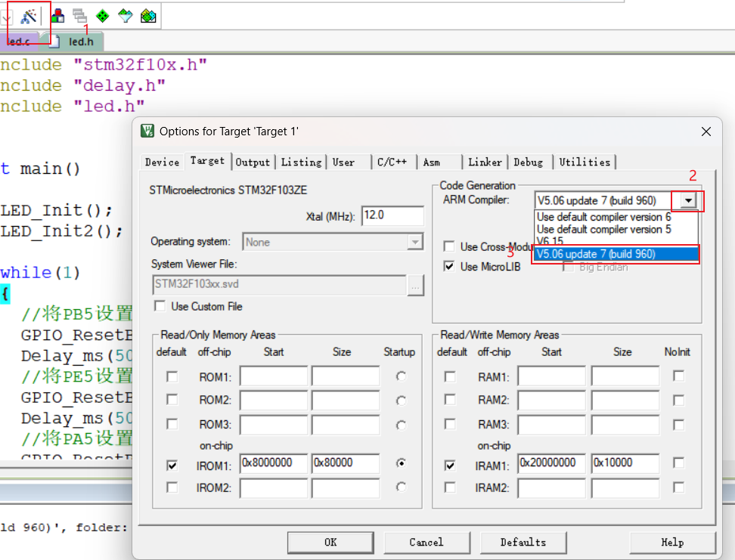Open Manage Run-Time Environment green diamond icon
This screenshot has height=560, width=735.
[x=102, y=16]
